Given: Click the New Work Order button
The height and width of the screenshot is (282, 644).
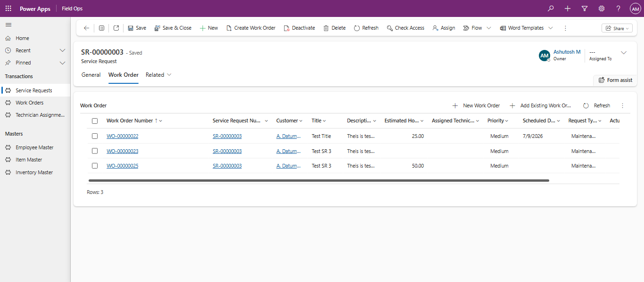Looking at the screenshot, I should pos(476,106).
